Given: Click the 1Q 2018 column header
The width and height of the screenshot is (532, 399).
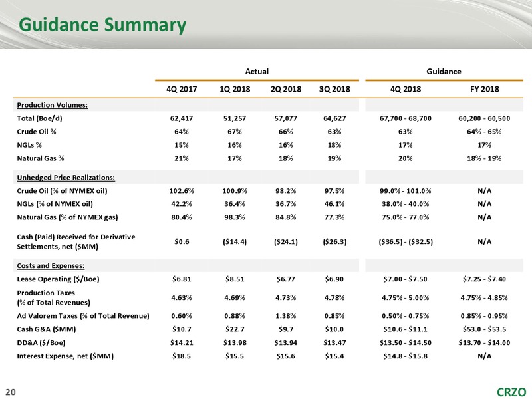Looking at the screenshot, I should [235, 89].
